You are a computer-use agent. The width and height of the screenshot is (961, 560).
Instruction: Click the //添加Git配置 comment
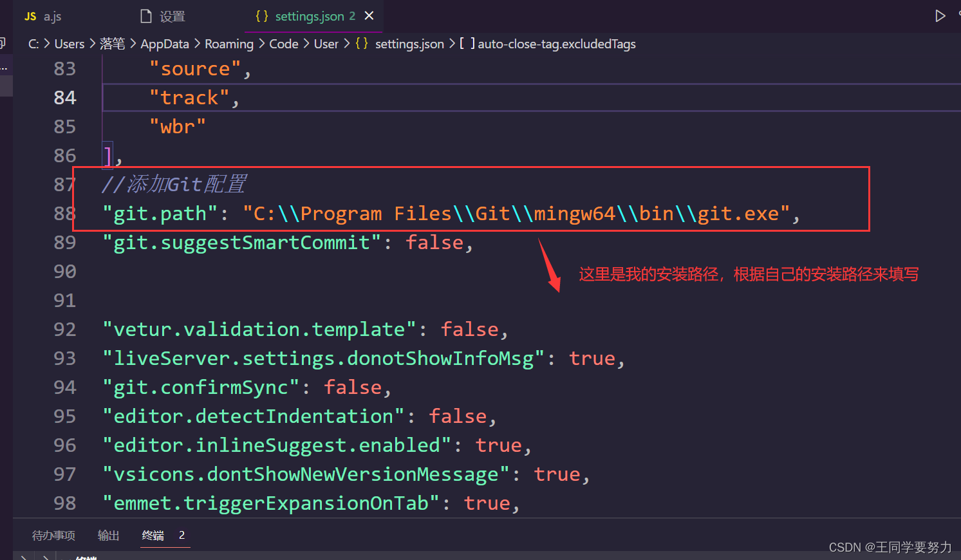(x=174, y=185)
